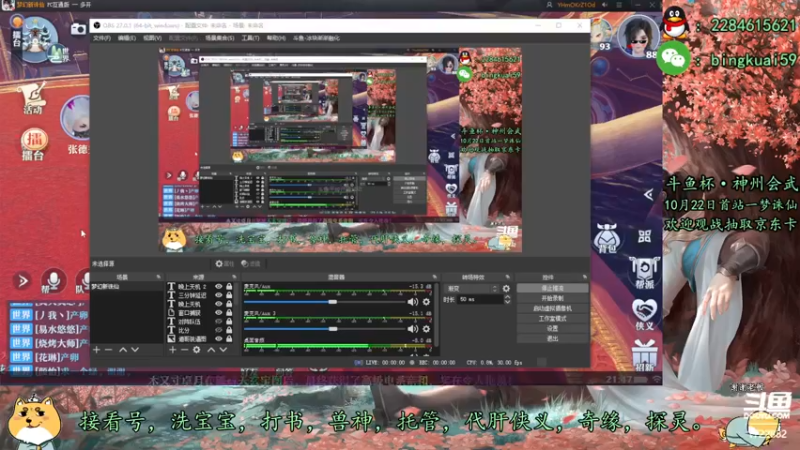Open the 渐变 transition type dropdown
Viewport: 800px width, 450px height.
471,289
